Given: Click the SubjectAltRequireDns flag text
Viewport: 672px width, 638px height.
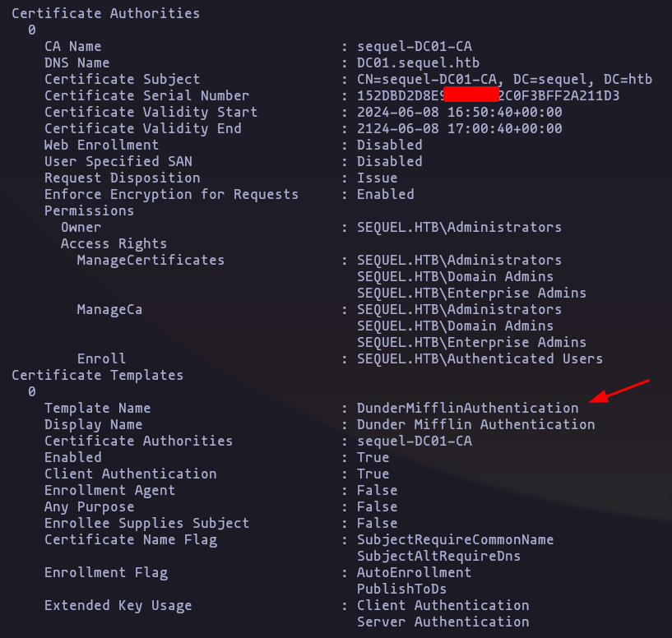Looking at the screenshot, I should (439, 556).
